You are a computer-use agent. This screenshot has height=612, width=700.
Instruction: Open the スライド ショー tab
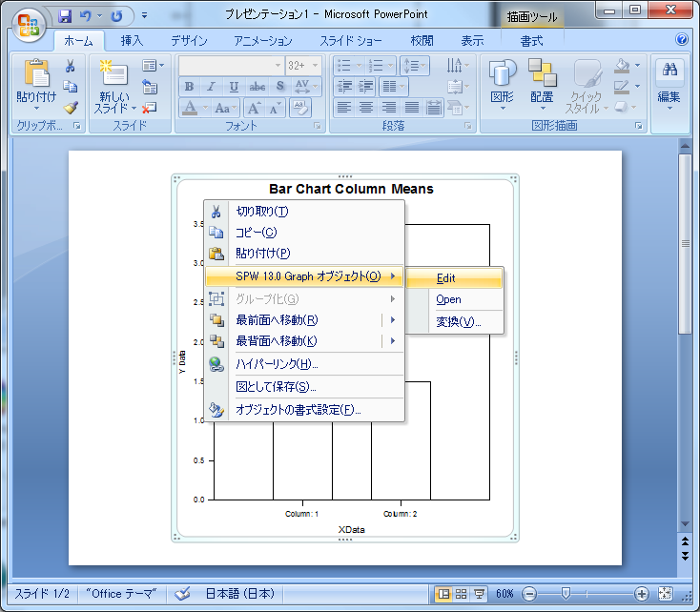[x=351, y=41]
